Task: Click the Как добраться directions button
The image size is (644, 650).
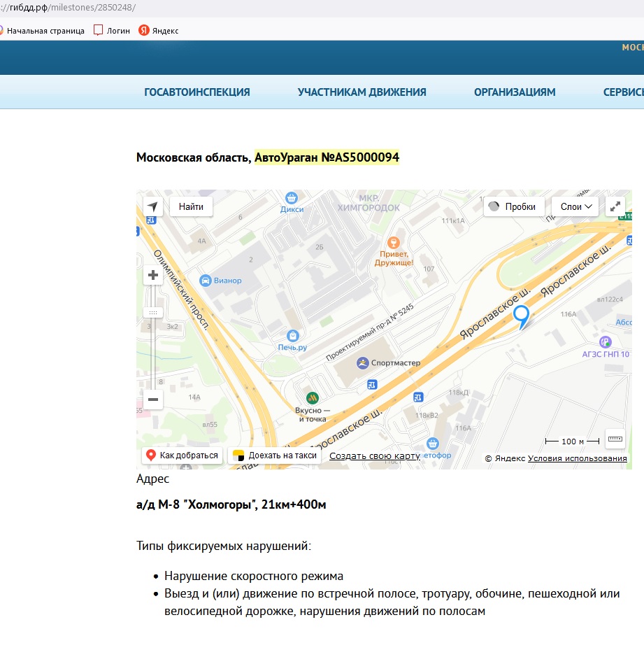Action: (x=183, y=455)
